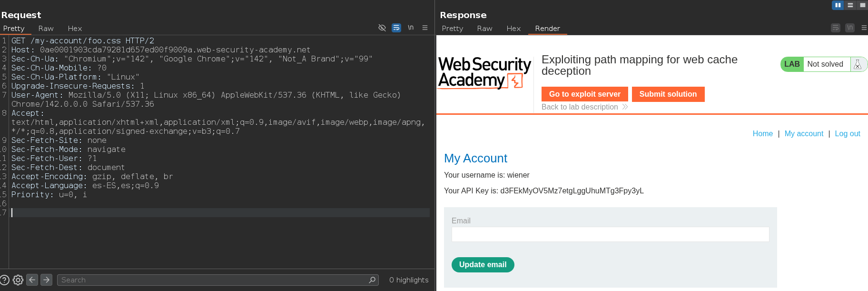Switch Response view to Pretty tab
Screen dimensions: 868x291
click(452, 29)
